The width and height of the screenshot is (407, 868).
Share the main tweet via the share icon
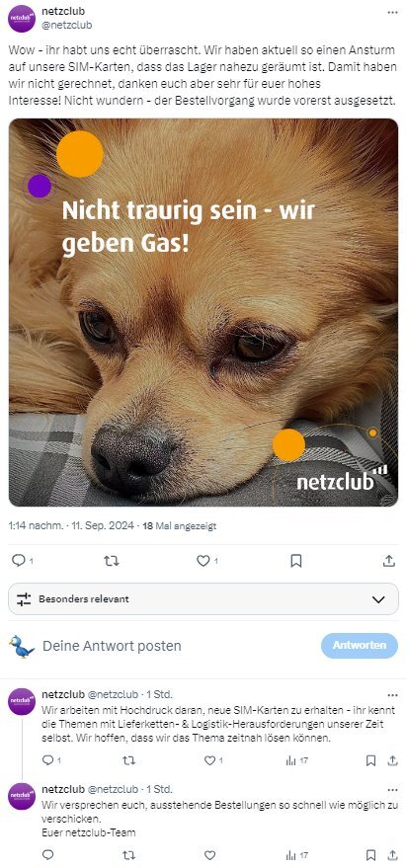(x=389, y=561)
